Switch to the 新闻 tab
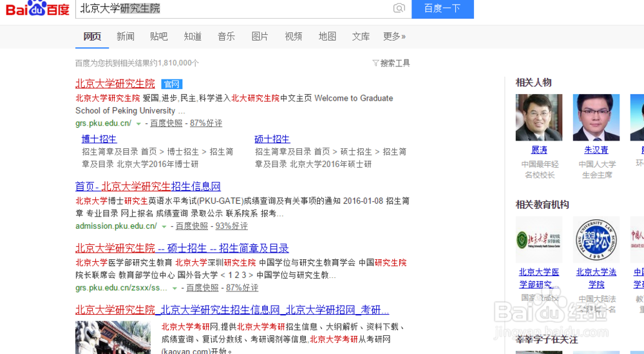Viewport: 644px width, 354px height. [x=126, y=37]
